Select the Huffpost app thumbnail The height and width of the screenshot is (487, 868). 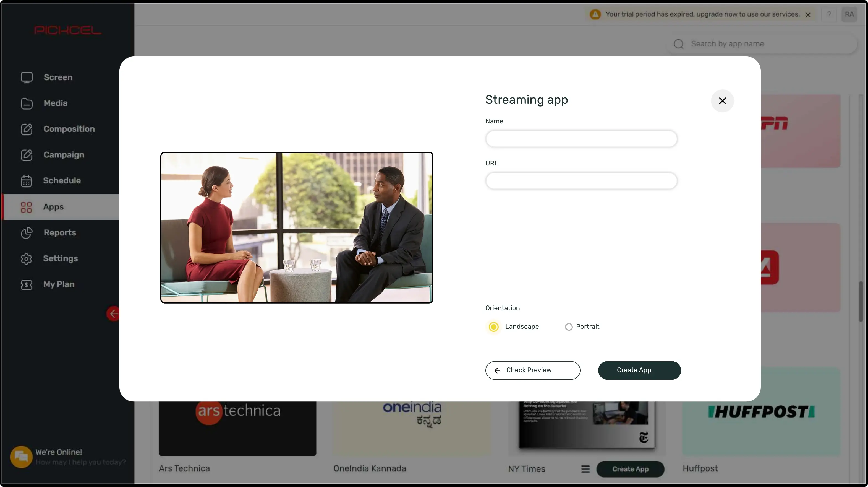[x=761, y=412]
